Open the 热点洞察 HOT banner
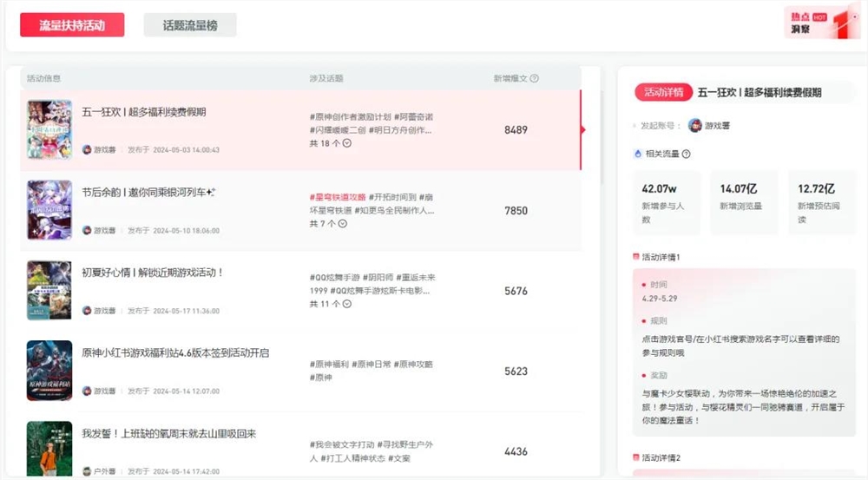 (x=821, y=23)
